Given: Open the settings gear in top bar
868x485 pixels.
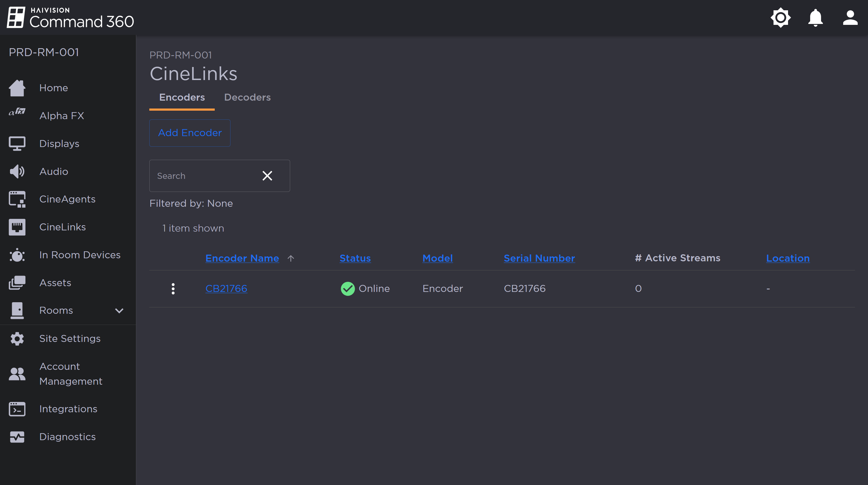Looking at the screenshot, I should [x=780, y=18].
